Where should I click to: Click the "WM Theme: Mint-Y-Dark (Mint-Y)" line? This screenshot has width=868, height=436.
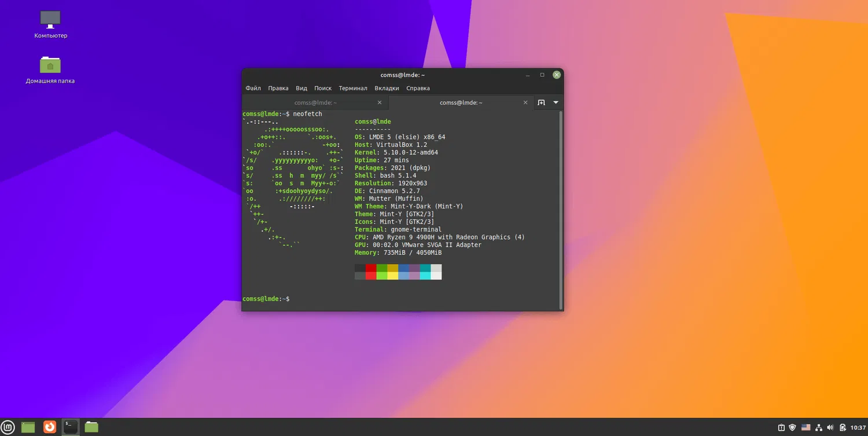coord(409,207)
